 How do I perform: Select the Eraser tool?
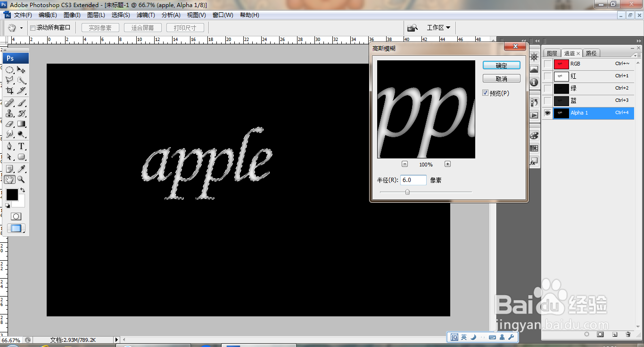(x=10, y=124)
